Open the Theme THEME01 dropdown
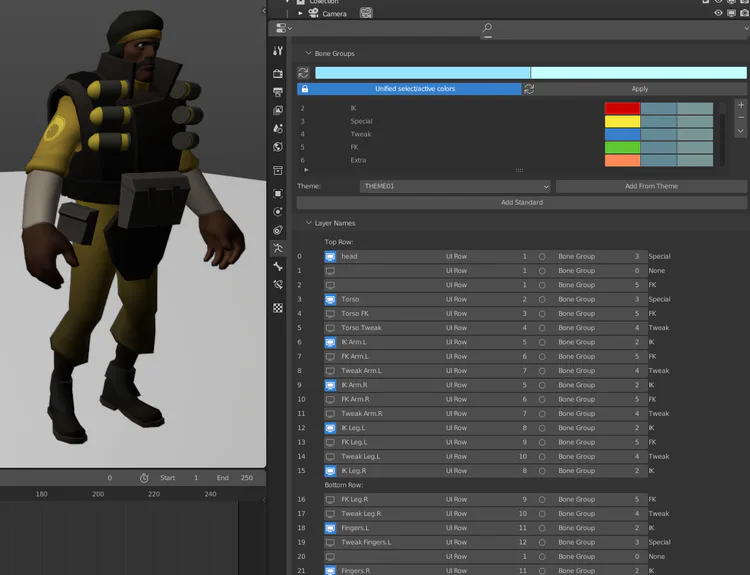750x575 pixels. click(x=455, y=186)
